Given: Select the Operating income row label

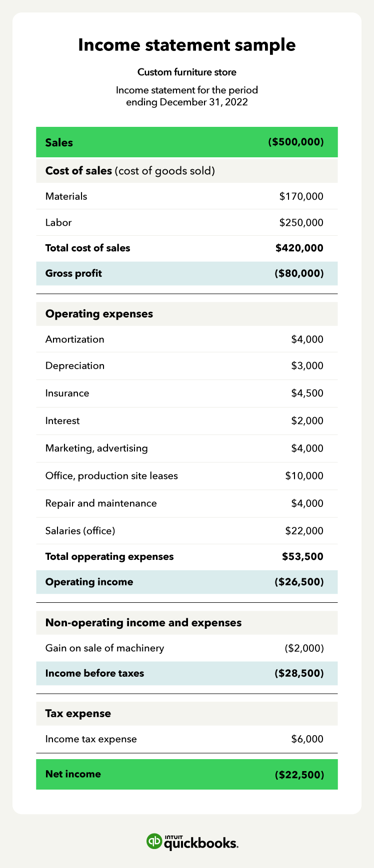Looking at the screenshot, I should (89, 582).
